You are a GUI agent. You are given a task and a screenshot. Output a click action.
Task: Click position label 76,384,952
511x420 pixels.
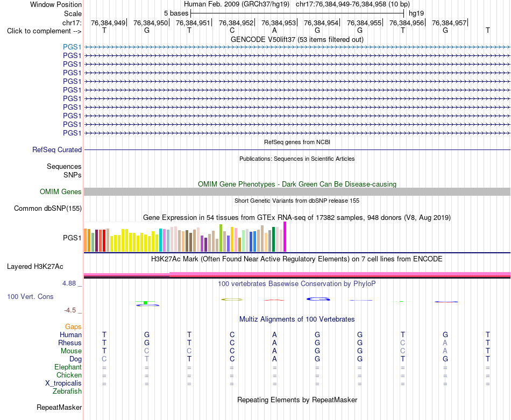(236, 23)
